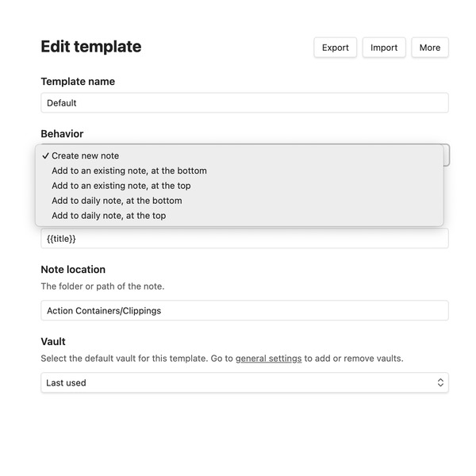Image resolution: width=476 pixels, height=476 pixels.
Task: Click the "Template name" label
Action: 78,82
